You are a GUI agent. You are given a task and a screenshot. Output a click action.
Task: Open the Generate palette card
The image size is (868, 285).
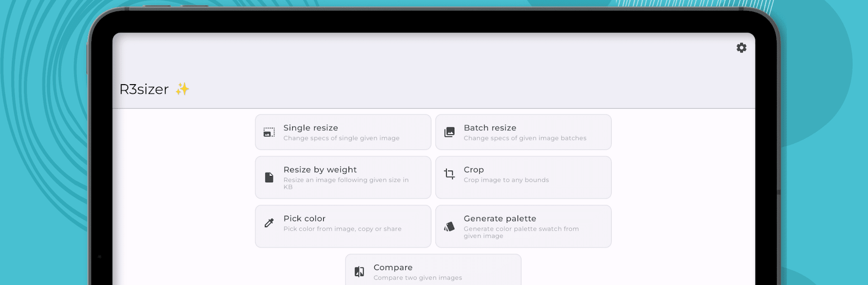tap(524, 226)
